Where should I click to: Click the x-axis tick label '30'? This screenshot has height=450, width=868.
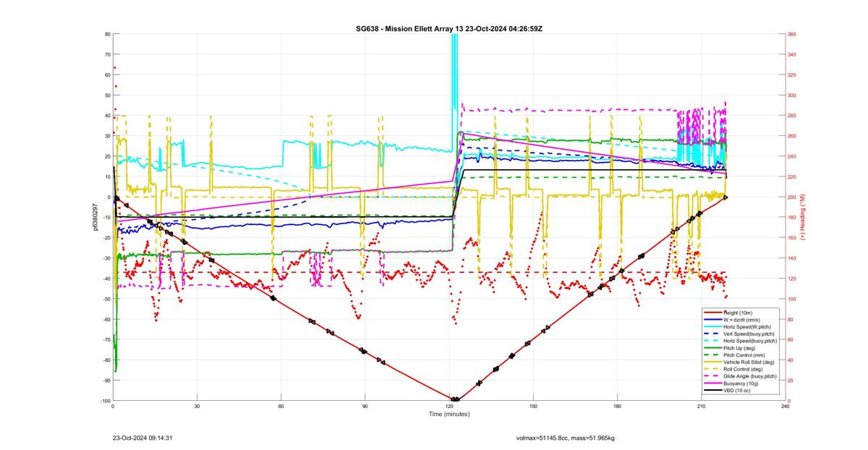coord(197,407)
